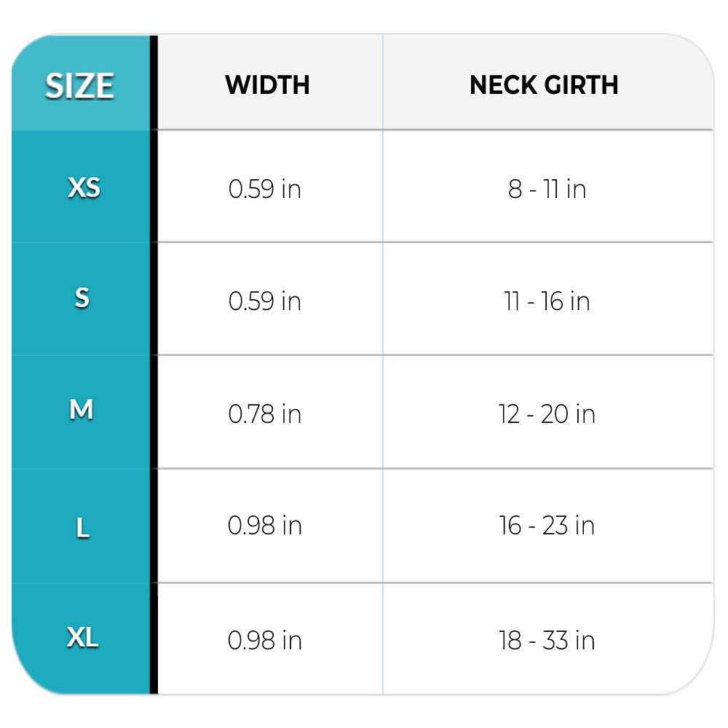Screen dimensions: 728x728
Task: Select the S size row label
Action: 82,298
